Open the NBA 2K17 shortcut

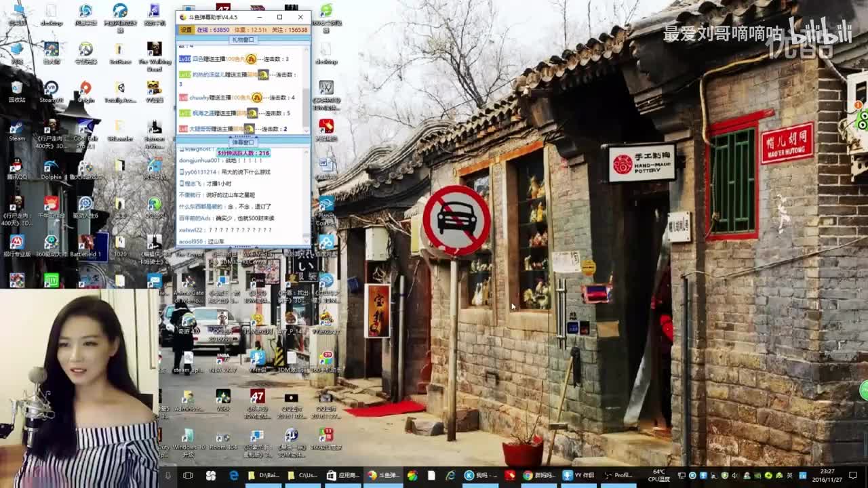(x=223, y=361)
